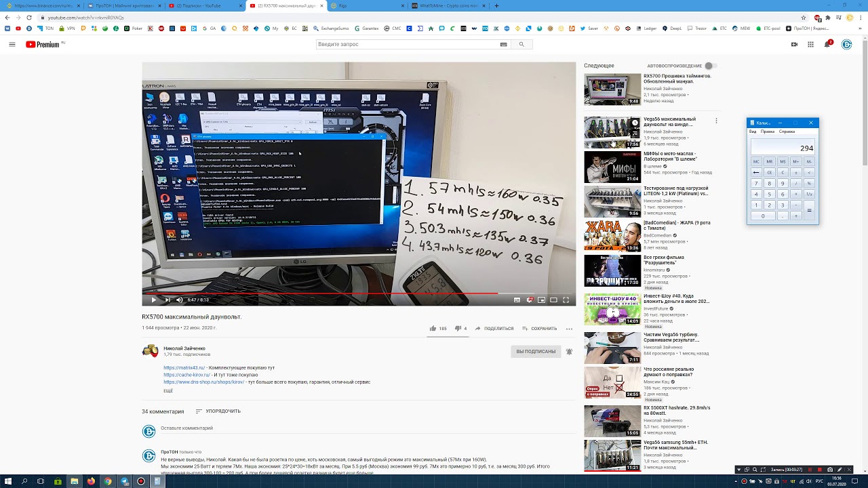Toggle subtitles in the video player

517,300
